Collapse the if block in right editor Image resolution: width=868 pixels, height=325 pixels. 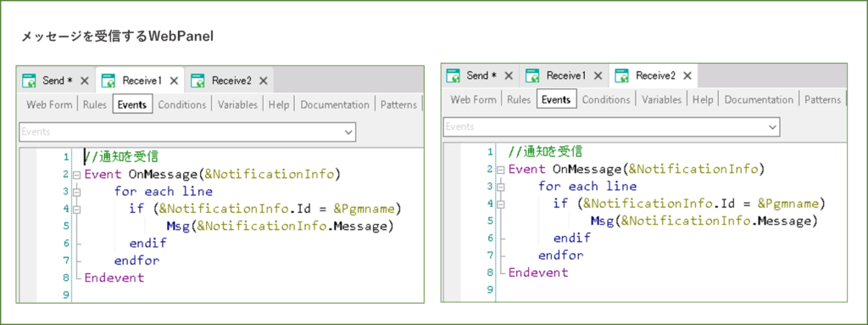point(501,205)
